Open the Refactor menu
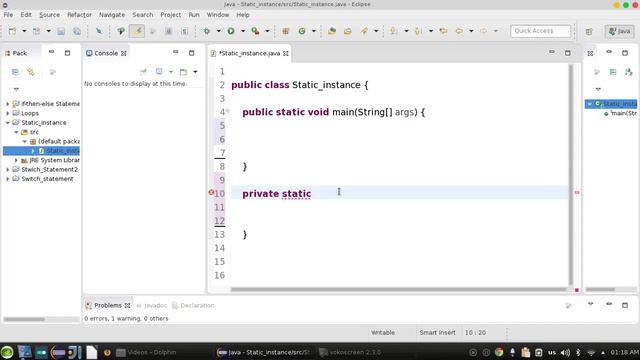Screen dimensions: 640x360 79,15
